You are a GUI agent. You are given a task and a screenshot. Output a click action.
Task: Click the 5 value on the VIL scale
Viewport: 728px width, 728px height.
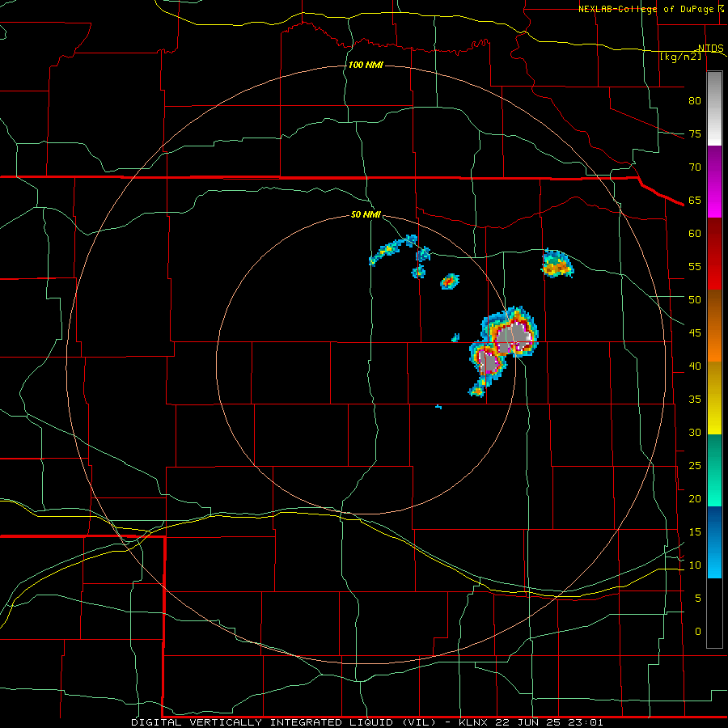(x=698, y=598)
